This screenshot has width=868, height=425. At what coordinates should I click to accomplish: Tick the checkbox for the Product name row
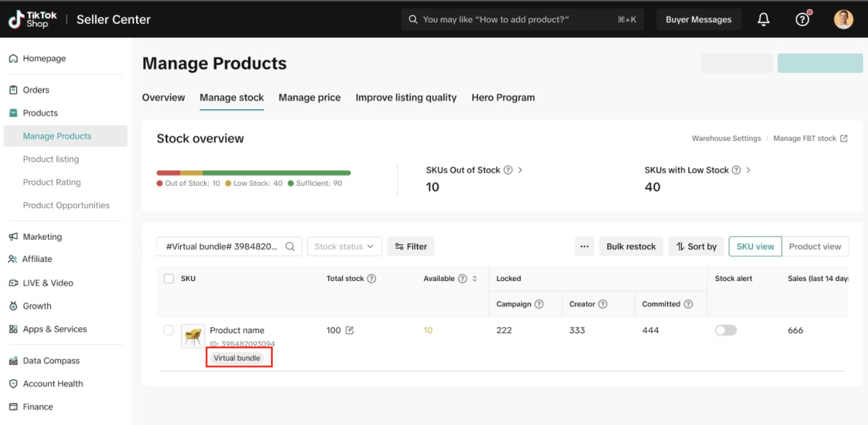(169, 330)
